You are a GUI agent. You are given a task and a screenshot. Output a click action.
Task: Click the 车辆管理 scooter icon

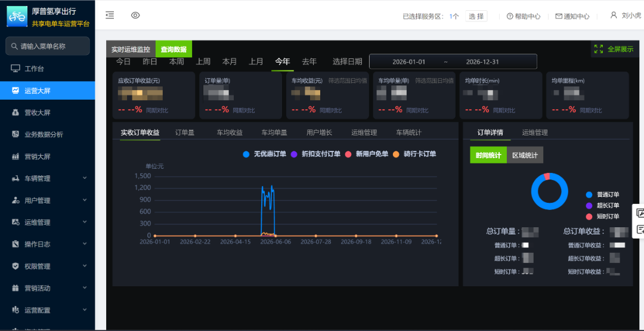pos(15,179)
